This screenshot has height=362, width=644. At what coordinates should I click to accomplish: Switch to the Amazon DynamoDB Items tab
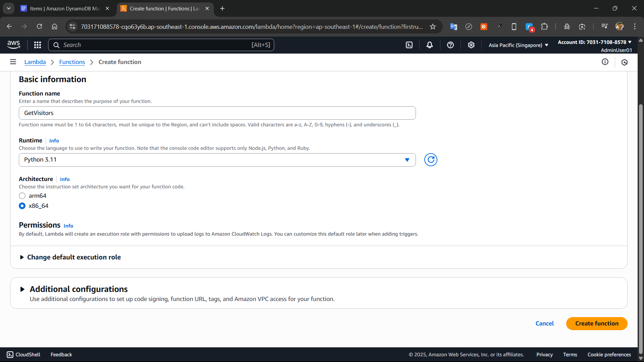pos(65,8)
